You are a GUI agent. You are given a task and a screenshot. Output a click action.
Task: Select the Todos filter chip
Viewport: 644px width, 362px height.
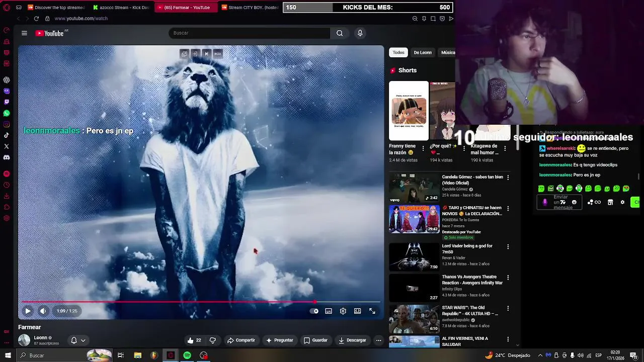(398, 52)
